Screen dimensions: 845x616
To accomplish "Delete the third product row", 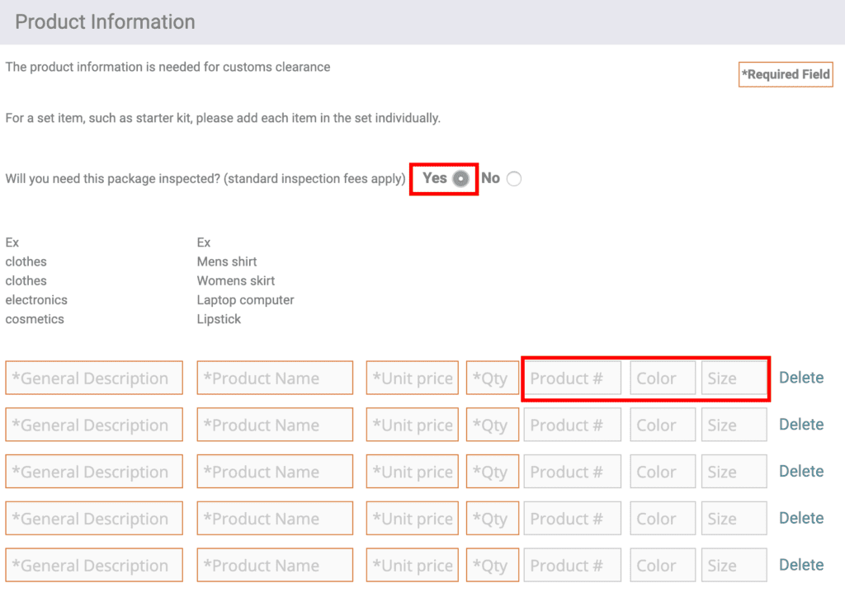I will click(x=801, y=471).
